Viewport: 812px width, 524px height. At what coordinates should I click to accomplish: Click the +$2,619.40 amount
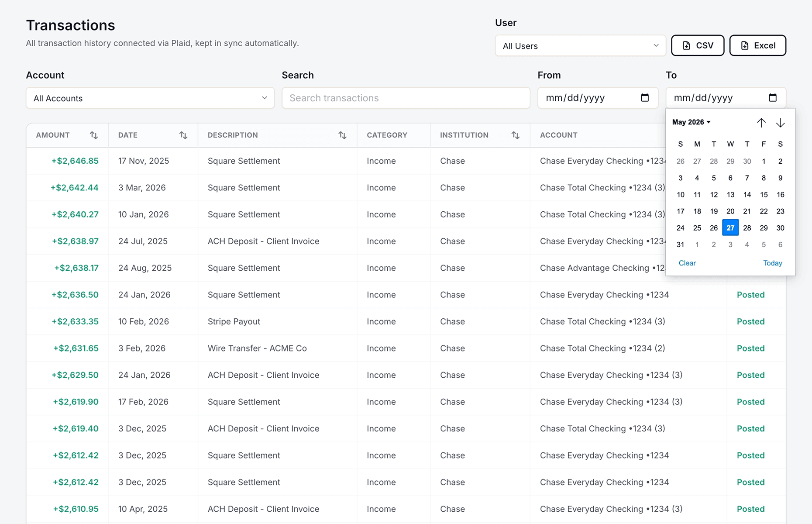click(x=76, y=428)
